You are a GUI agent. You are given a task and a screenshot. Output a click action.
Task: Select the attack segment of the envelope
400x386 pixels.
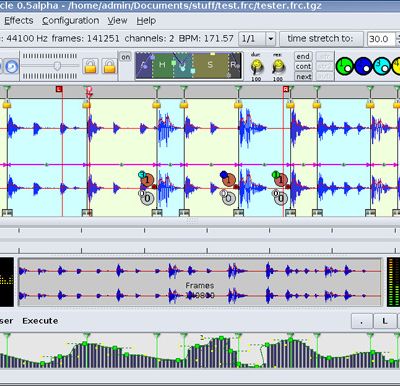144,65
